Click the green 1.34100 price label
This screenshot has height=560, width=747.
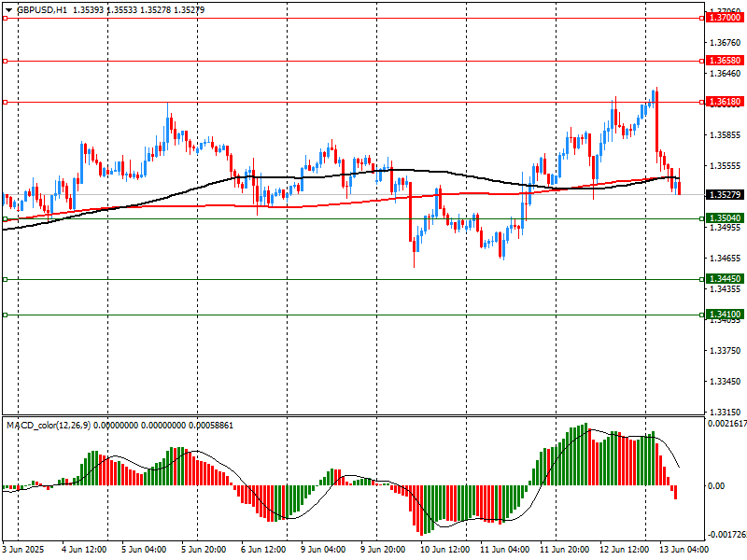coord(725,315)
